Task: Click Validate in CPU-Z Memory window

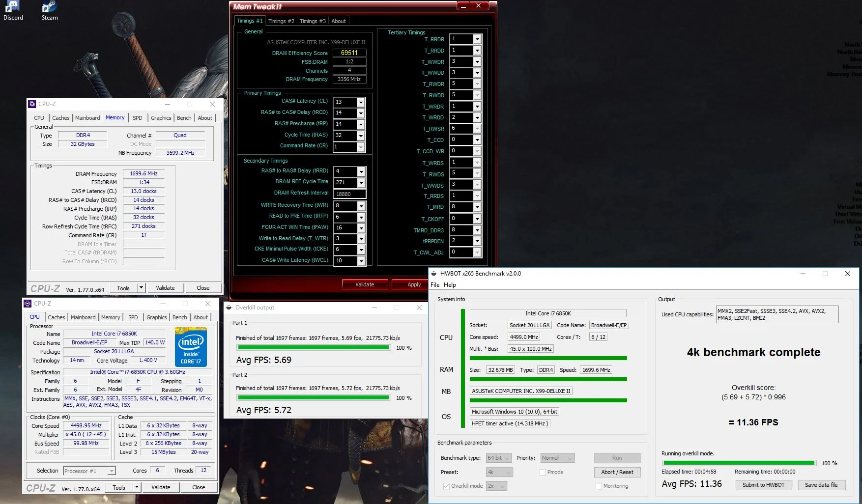Action: pos(165,288)
